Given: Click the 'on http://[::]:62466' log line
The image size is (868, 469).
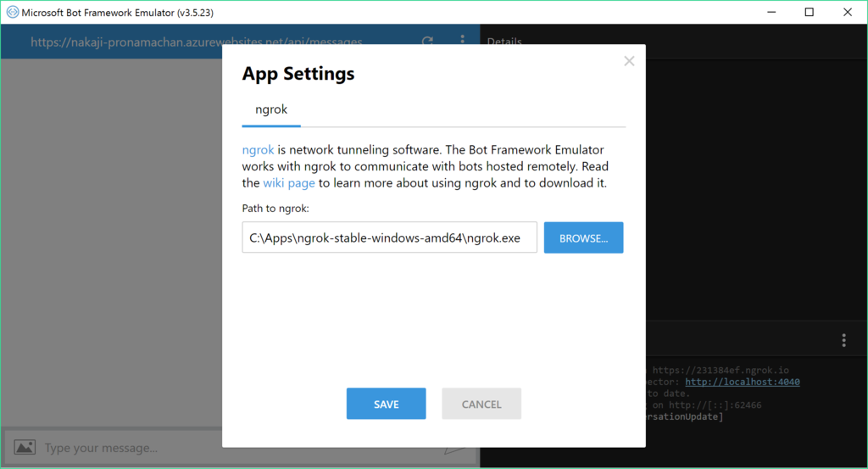Looking at the screenshot, I should (x=706, y=405).
